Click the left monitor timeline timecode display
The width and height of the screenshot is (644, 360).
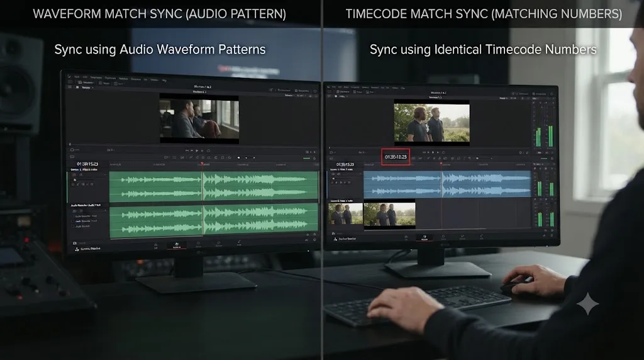coord(87,164)
